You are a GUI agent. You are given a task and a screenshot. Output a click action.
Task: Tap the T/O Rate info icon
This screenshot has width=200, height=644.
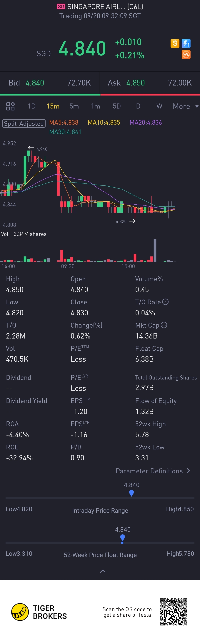pyautogui.click(x=165, y=302)
